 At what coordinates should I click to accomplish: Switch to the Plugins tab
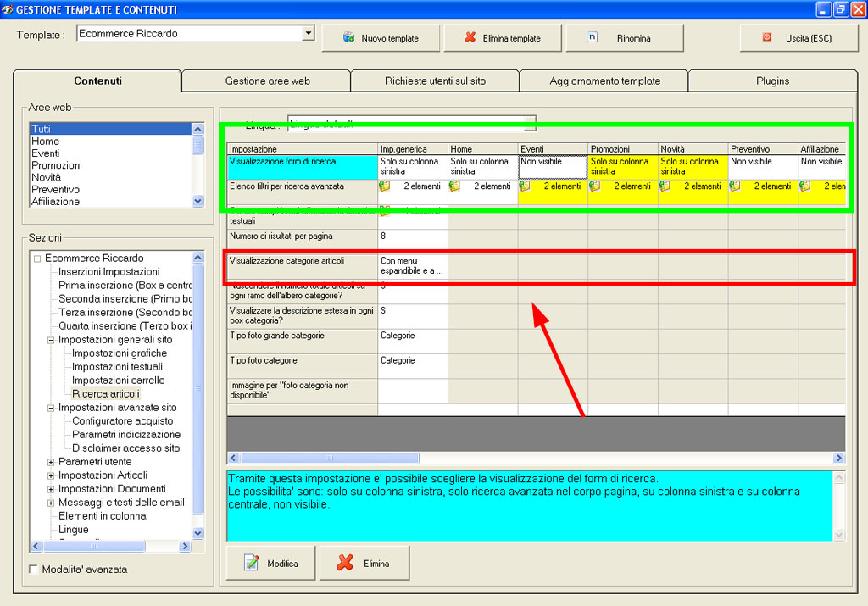772,81
